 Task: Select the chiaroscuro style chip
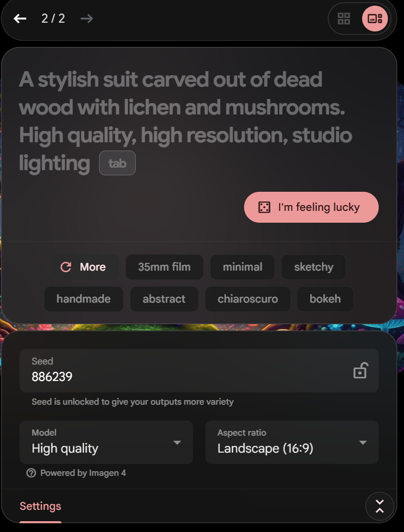(248, 299)
